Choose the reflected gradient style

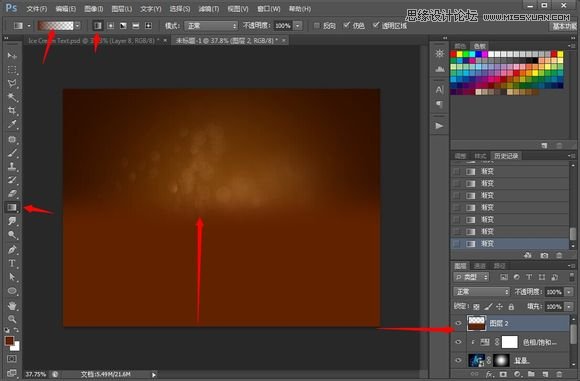135,26
